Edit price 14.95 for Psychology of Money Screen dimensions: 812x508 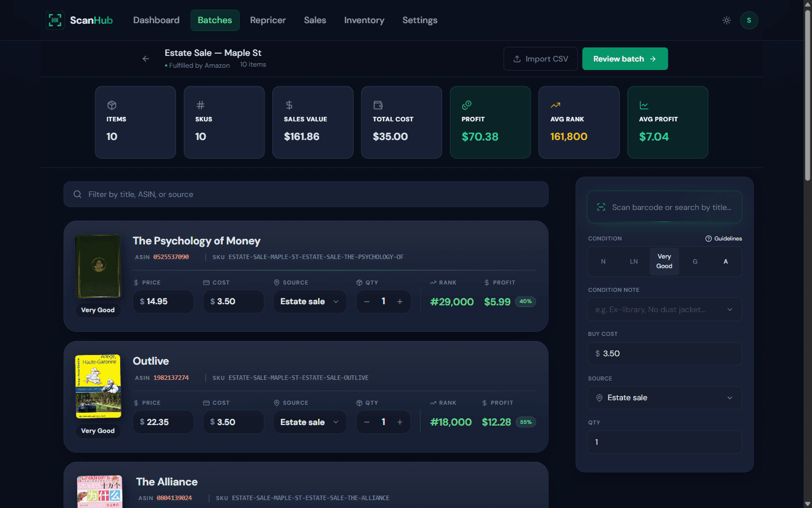(x=163, y=301)
